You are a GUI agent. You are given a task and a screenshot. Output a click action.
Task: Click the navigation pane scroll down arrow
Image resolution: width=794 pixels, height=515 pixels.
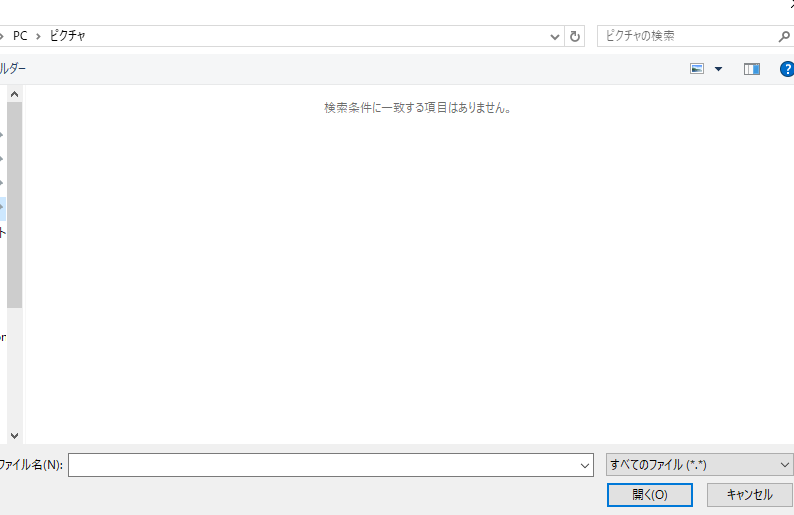pyautogui.click(x=14, y=435)
